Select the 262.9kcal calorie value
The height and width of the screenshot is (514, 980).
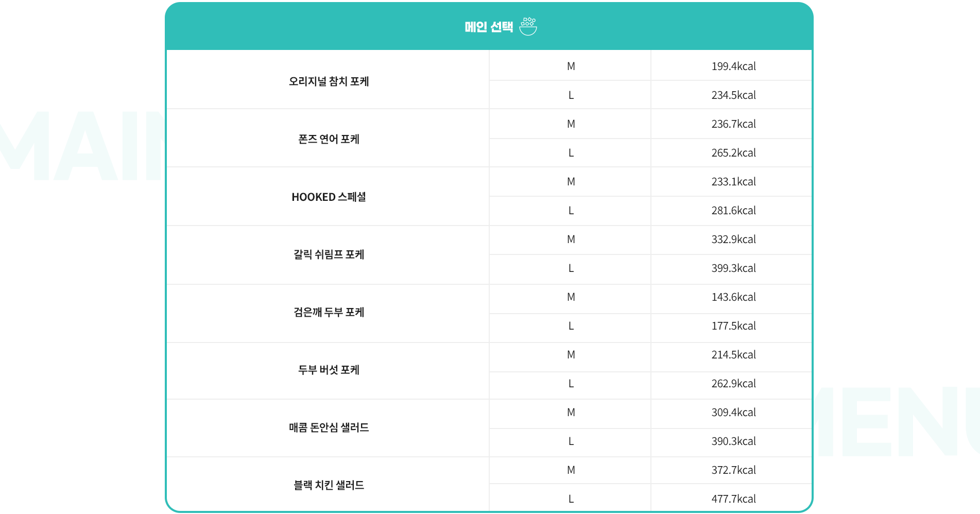[733, 384]
